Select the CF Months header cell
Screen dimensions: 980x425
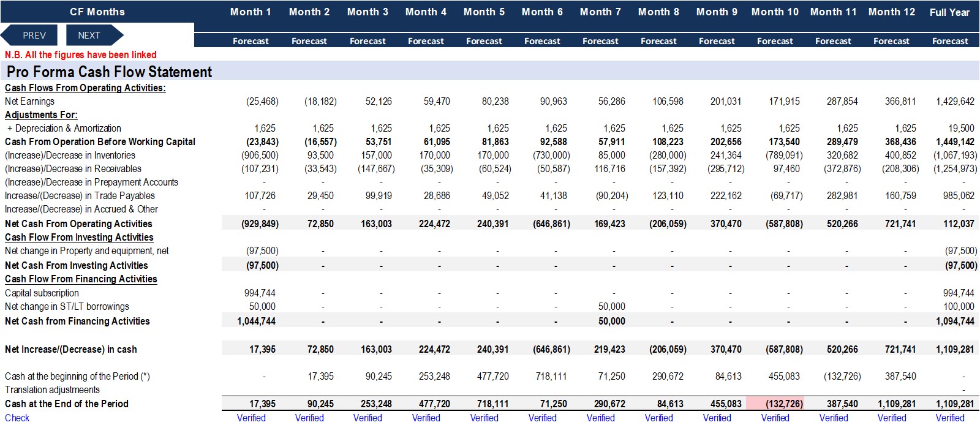[x=97, y=12]
